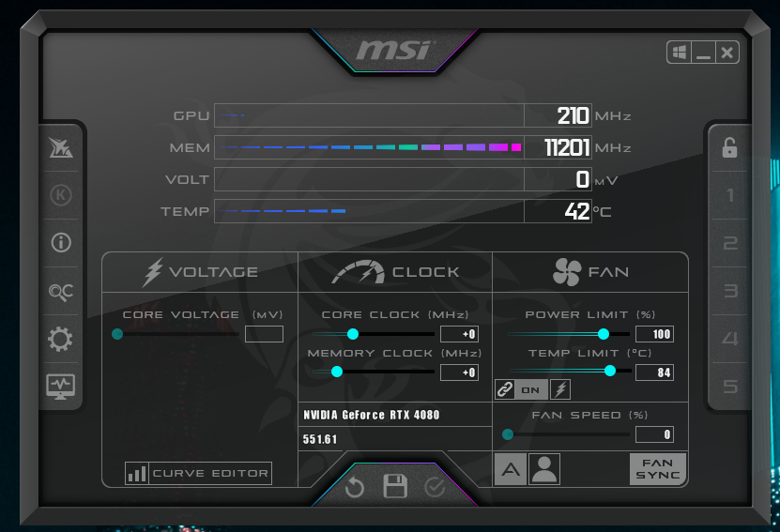Click the GPU clock 210 MHz readout
The height and width of the screenshot is (532, 780).
558,115
